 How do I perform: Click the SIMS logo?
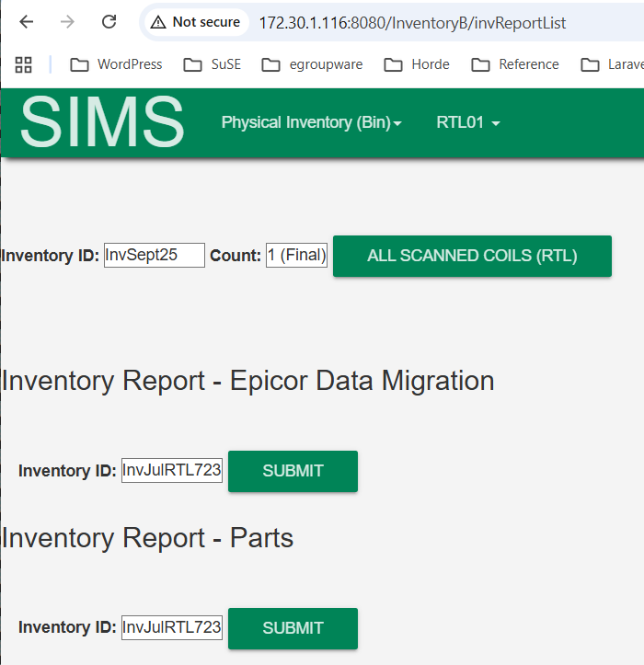pos(101,122)
